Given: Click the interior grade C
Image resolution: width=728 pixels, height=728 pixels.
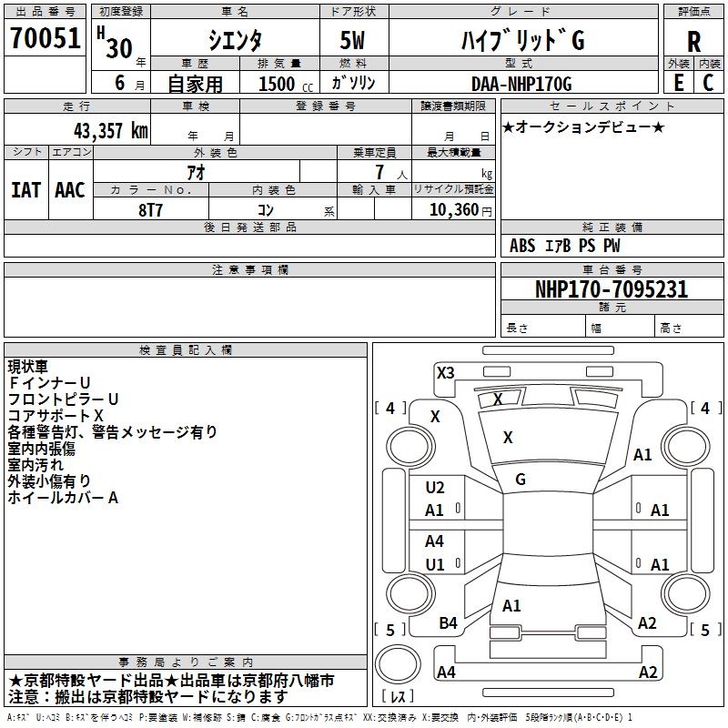Looking at the screenshot, I should [708, 83].
